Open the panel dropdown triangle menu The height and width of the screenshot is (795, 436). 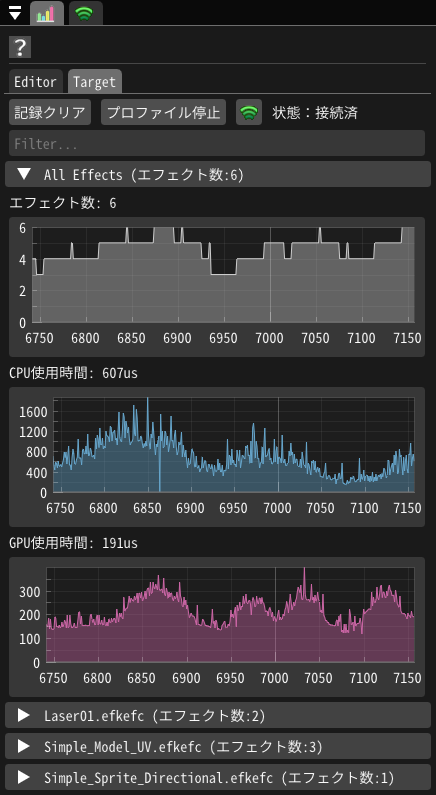tap(15, 13)
